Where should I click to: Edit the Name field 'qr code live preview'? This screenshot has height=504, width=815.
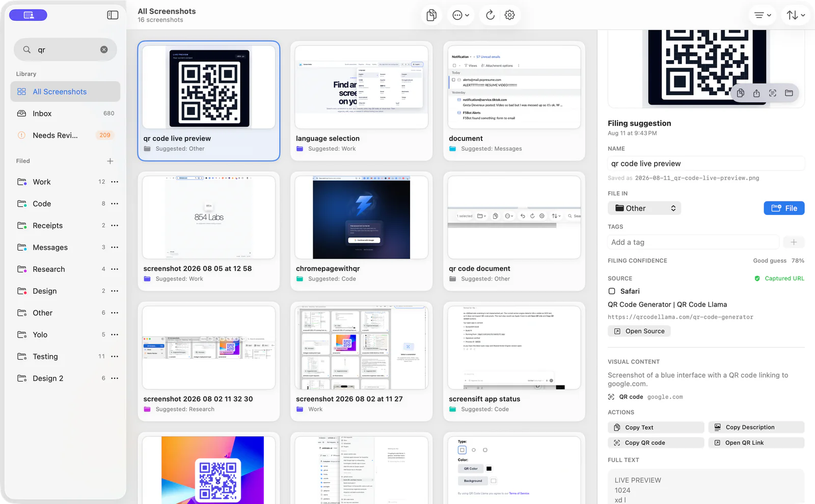point(706,163)
